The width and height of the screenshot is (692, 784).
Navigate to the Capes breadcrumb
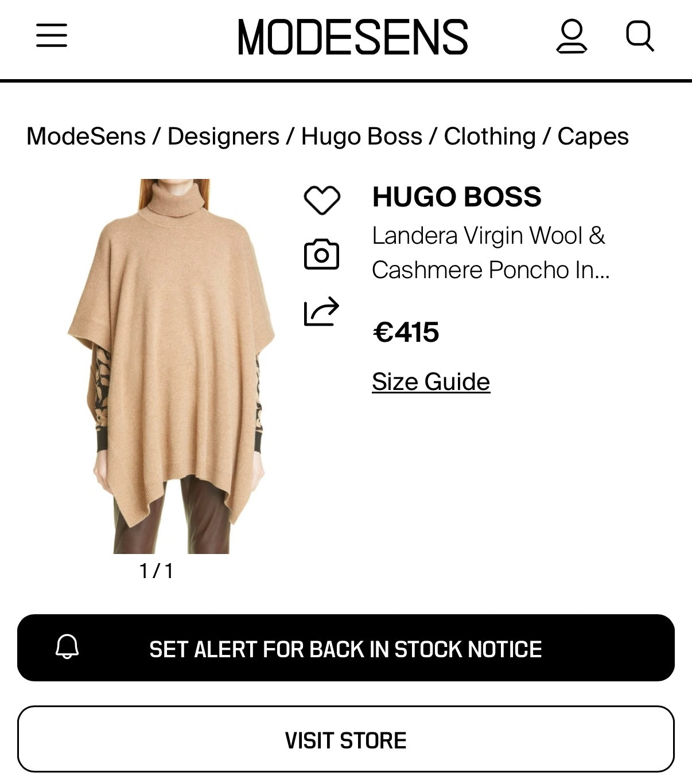click(593, 136)
